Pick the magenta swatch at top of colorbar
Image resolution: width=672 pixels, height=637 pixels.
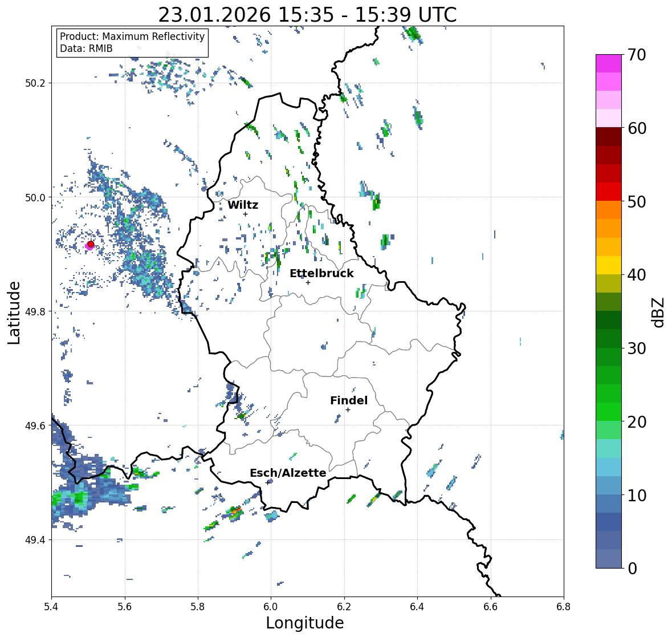tap(609, 63)
